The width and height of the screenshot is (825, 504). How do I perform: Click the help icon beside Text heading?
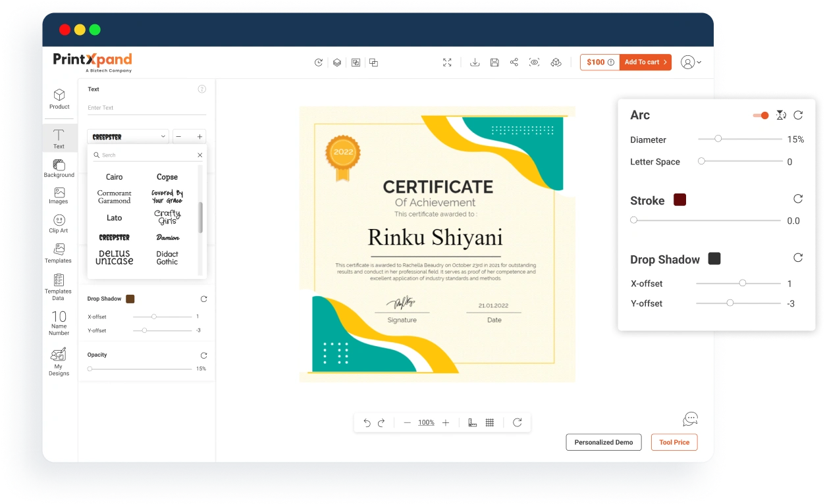pyautogui.click(x=202, y=89)
